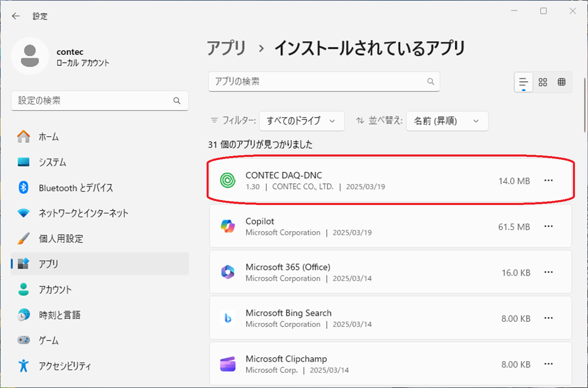Click the contec local account name
This screenshot has width=588, height=388.
pos(70,52)
